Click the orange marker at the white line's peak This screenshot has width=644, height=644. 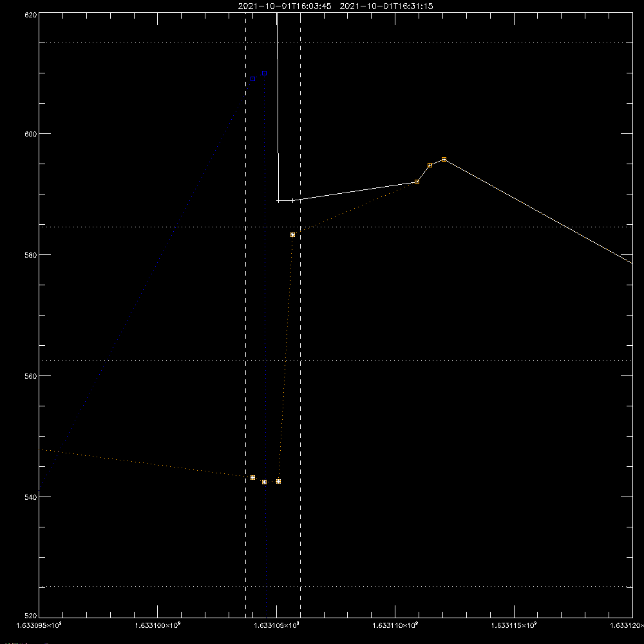pos(444,159)
